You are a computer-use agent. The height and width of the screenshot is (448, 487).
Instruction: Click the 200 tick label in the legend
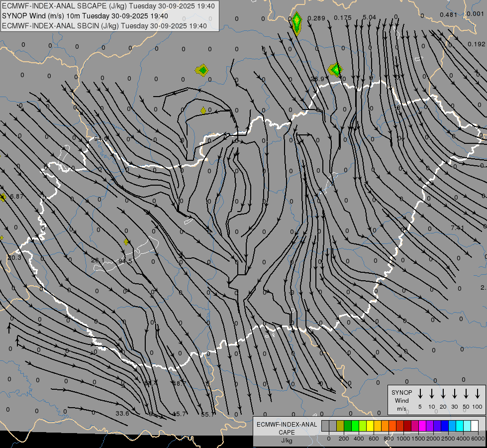[344, 439]
